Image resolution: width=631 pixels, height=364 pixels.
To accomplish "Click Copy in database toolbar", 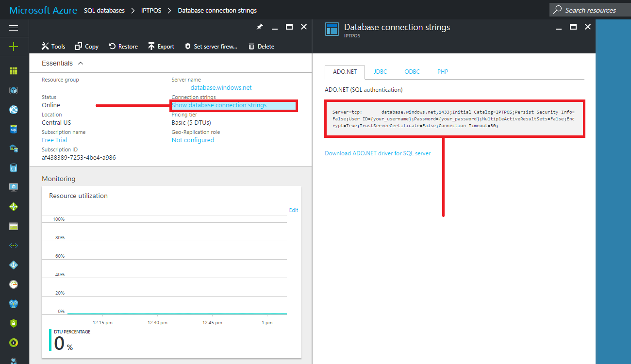I will [x=86, y=46].
